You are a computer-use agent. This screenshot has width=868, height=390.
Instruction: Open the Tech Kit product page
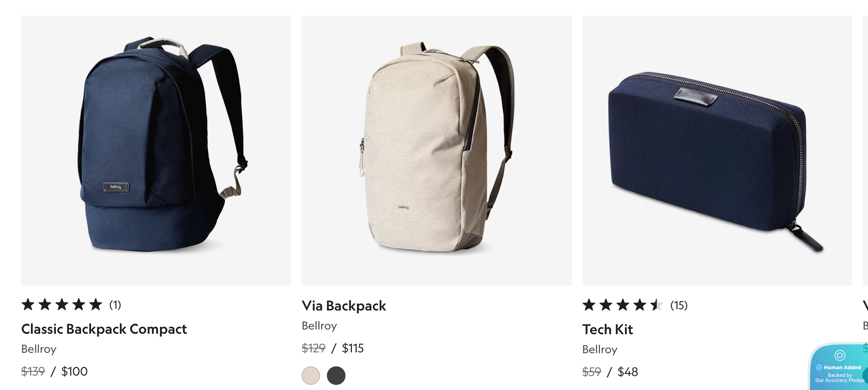click(608, 330)
